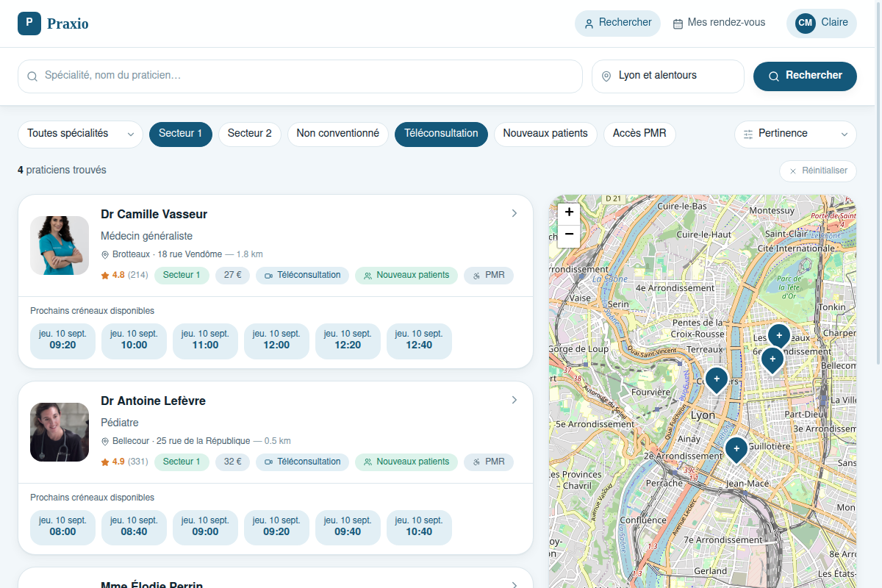Enable the Secteur 2 filter

tap(249, 134)
